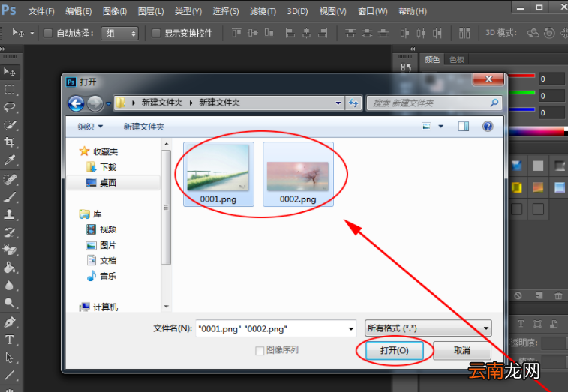Select the 0002.png thumbnail
The image size is (568, 392).
pos(298,174)
